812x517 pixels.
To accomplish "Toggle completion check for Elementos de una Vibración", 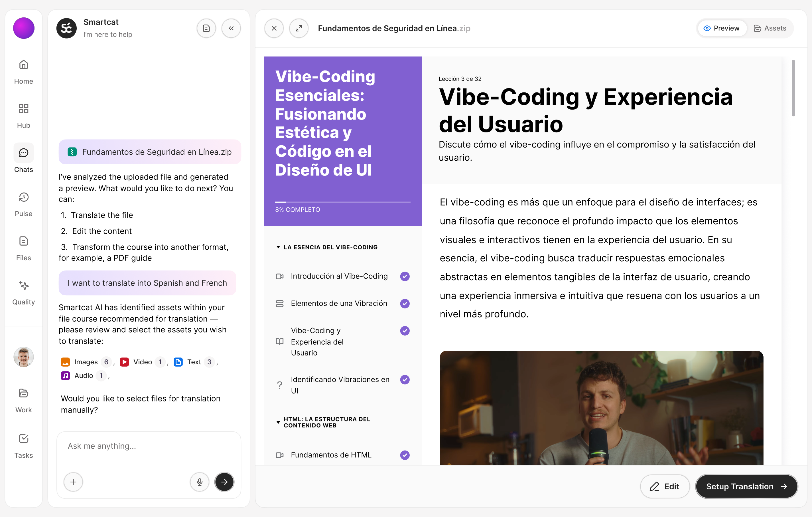I will point(405,303).
